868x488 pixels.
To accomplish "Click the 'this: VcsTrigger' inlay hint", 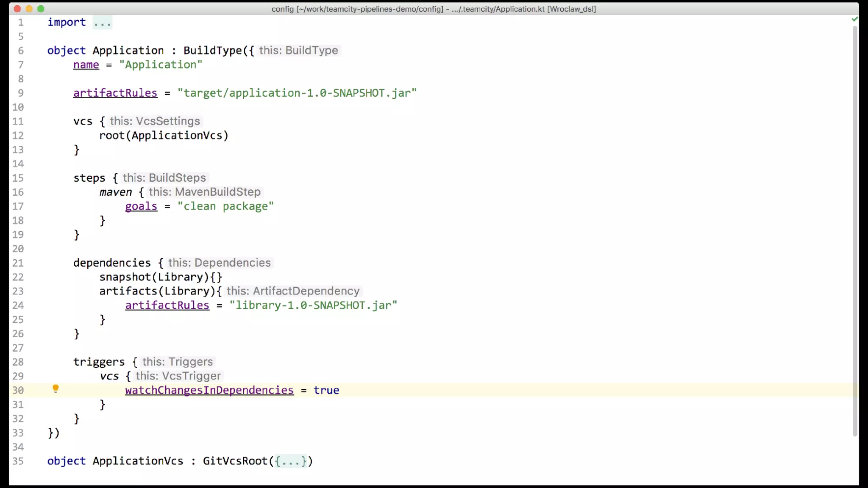I will pyautogui.click(x=178, y=376).
